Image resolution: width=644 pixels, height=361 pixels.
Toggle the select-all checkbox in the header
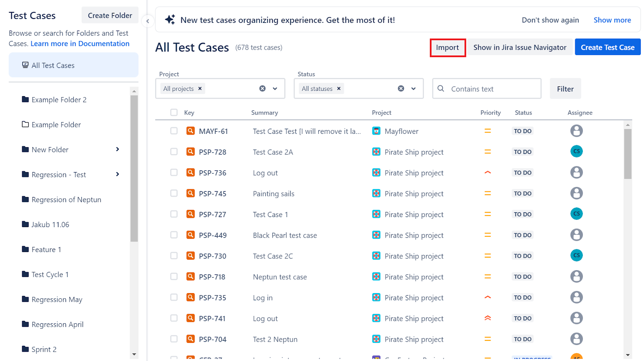point(174,113)
